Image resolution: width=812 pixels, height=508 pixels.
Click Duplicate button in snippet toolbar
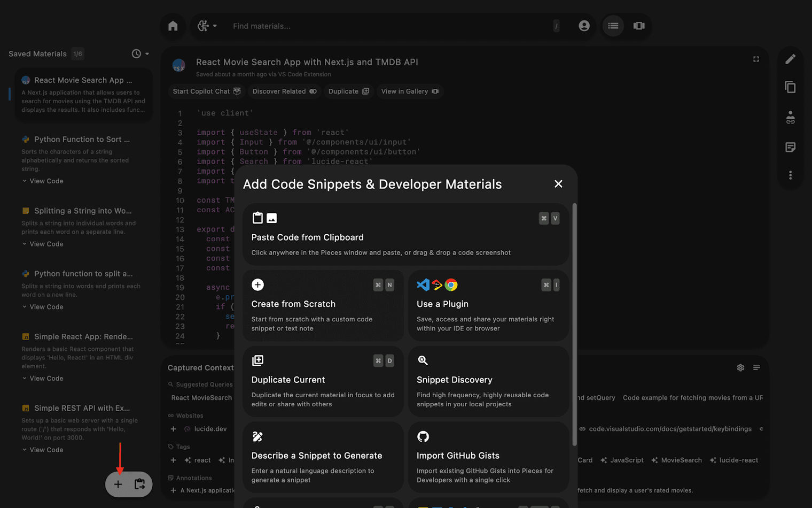pos(348,91)
